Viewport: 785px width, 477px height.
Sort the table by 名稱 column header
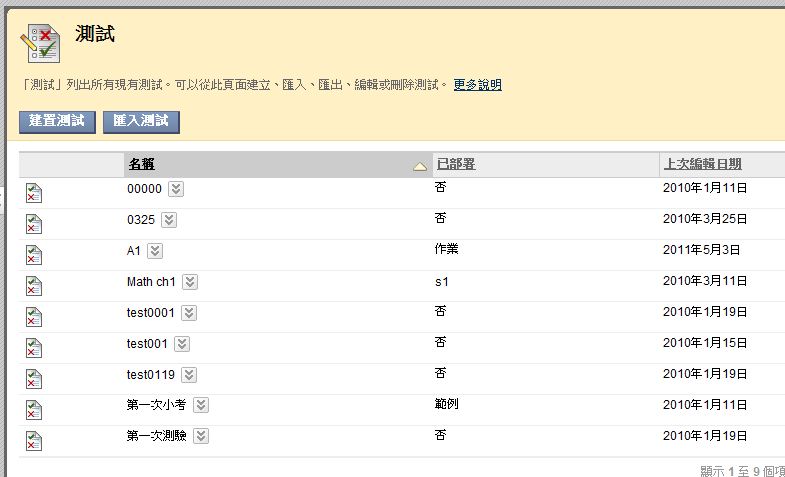click(x=142, y=164)
